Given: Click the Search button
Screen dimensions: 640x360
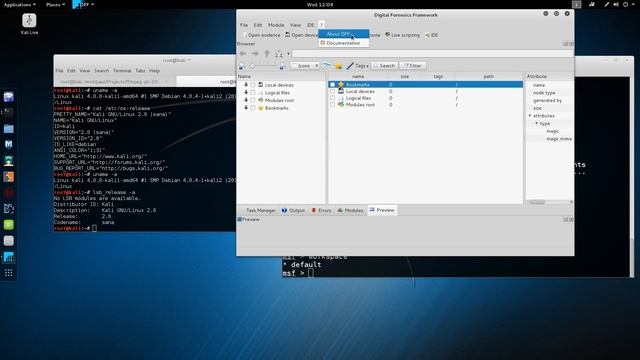Looking at the screenshot, I should 384,66.
